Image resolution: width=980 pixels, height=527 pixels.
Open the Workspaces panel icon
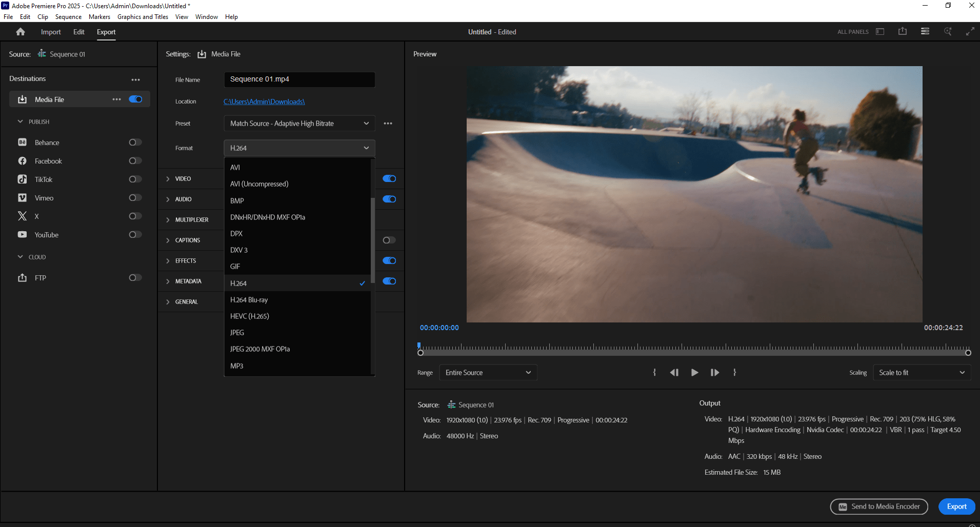pyautogui.click(x=880, y=32)
